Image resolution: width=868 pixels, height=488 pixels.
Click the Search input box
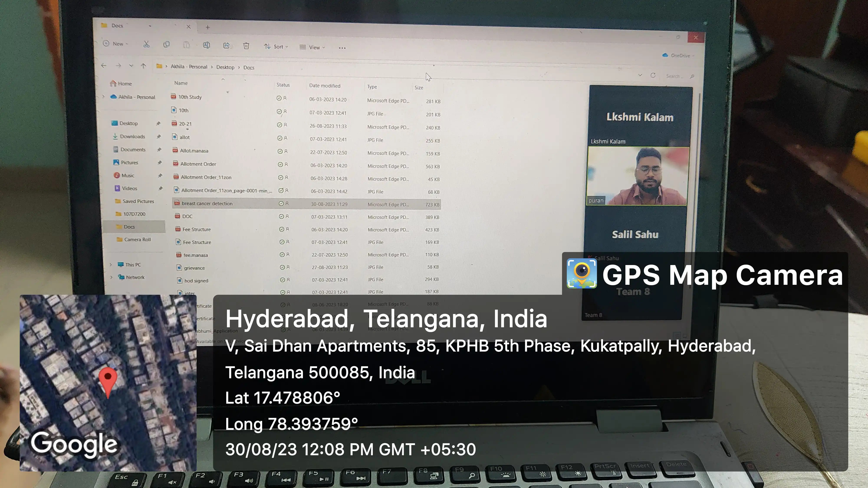674,76
